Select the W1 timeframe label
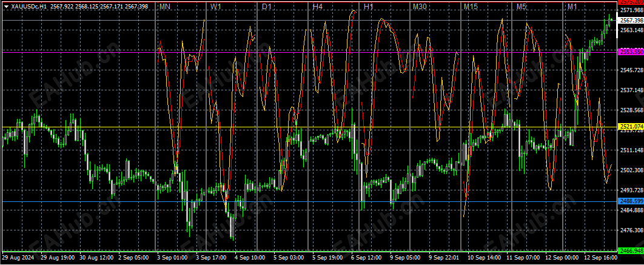Viewport: 644px width, 265px height. pos(216,7)
